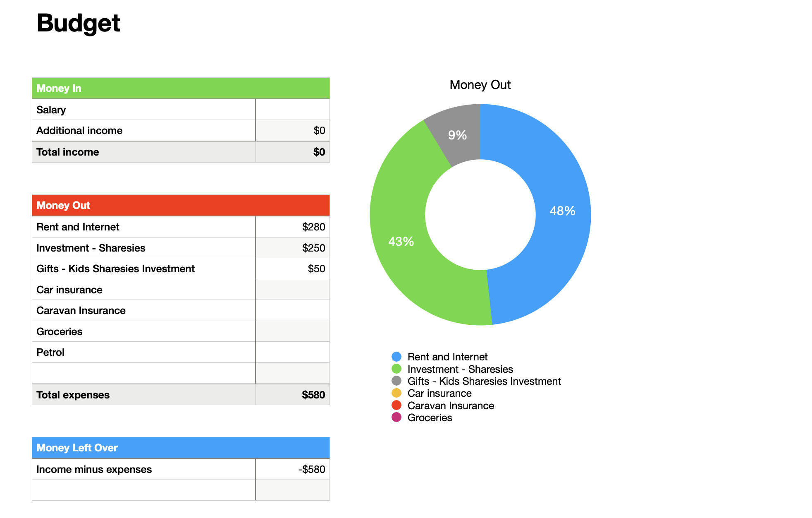The image size is (812, 518).
Task: Click the empty Petrol amount cell
Action: pos(292,353)
